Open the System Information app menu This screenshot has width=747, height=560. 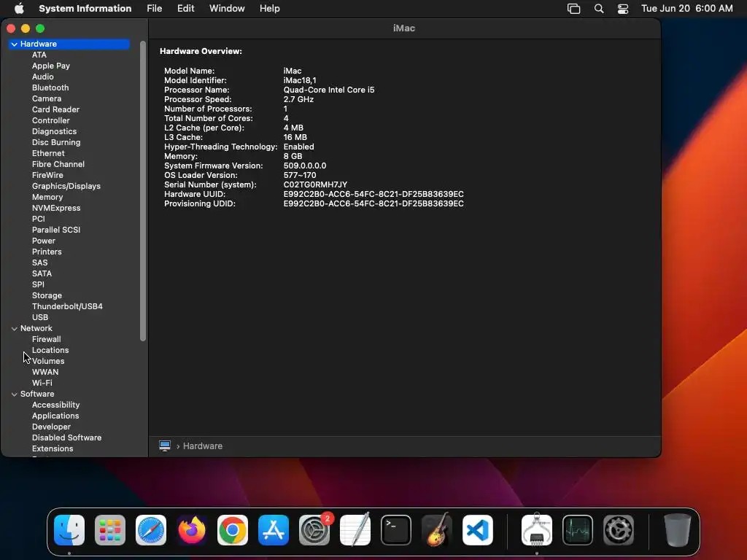(x=85, y=9)
